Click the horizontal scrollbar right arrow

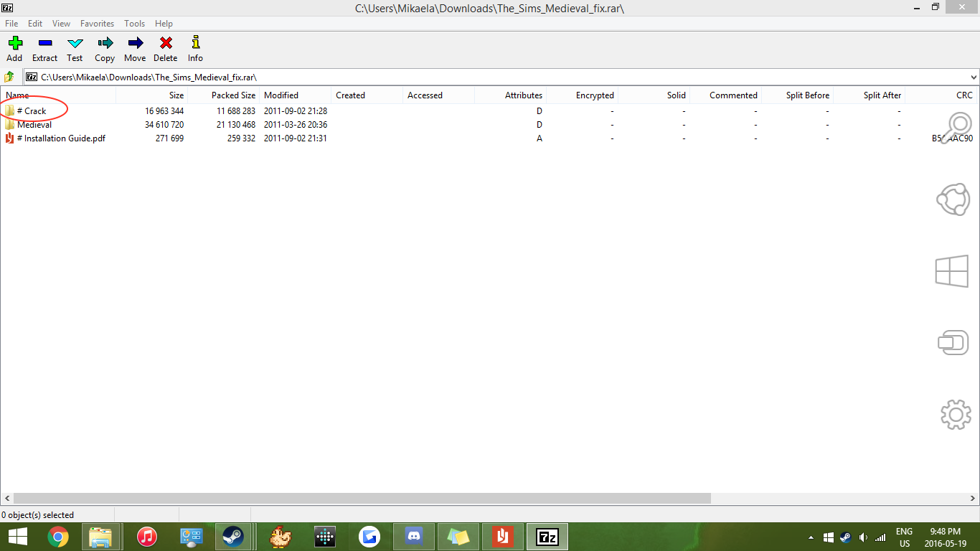coord(974,498)
